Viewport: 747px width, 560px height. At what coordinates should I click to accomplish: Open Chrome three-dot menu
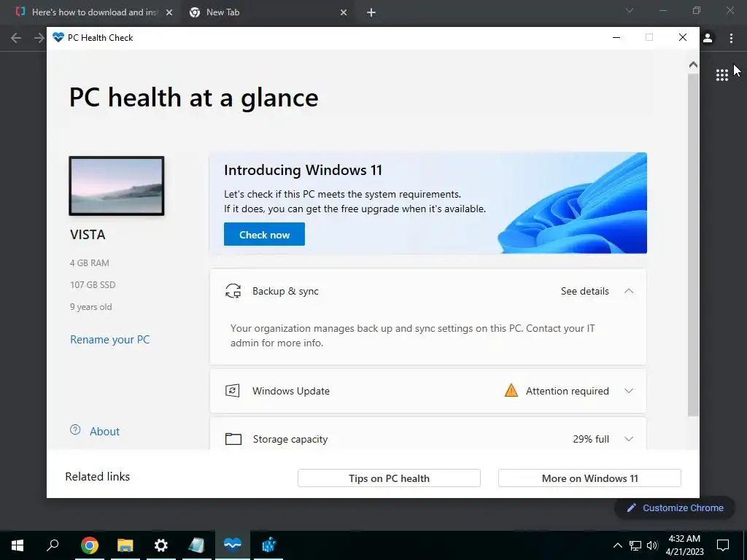coord(731,38)
